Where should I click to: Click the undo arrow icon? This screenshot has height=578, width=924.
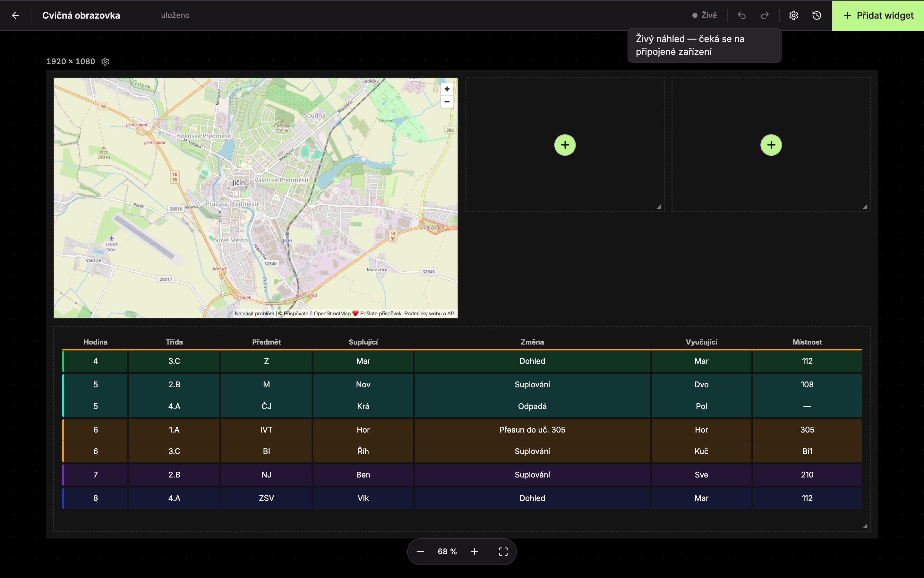(741, 15)
